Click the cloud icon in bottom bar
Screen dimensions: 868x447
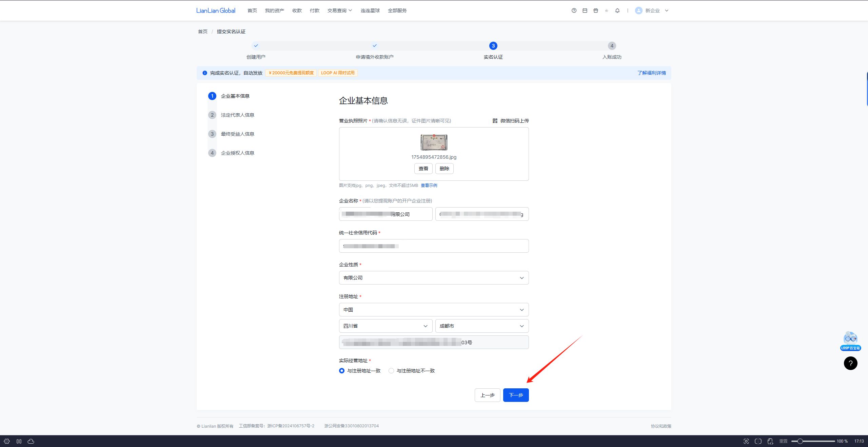coord(31,441)
